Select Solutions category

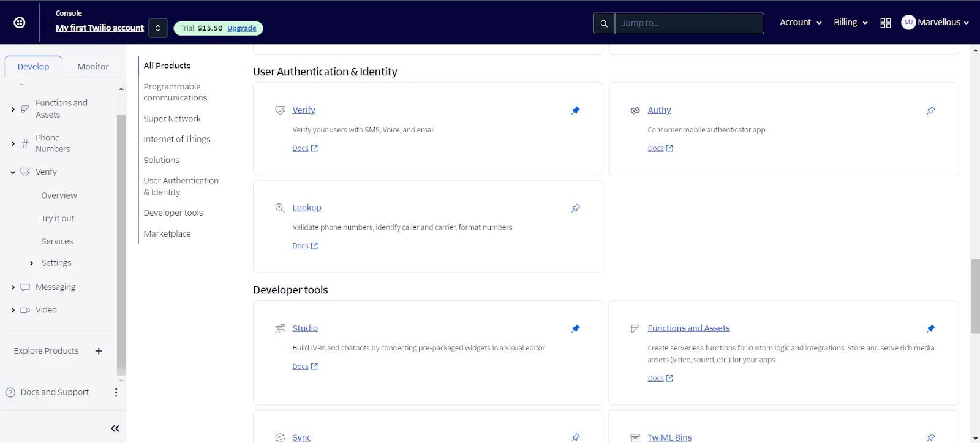162,160
